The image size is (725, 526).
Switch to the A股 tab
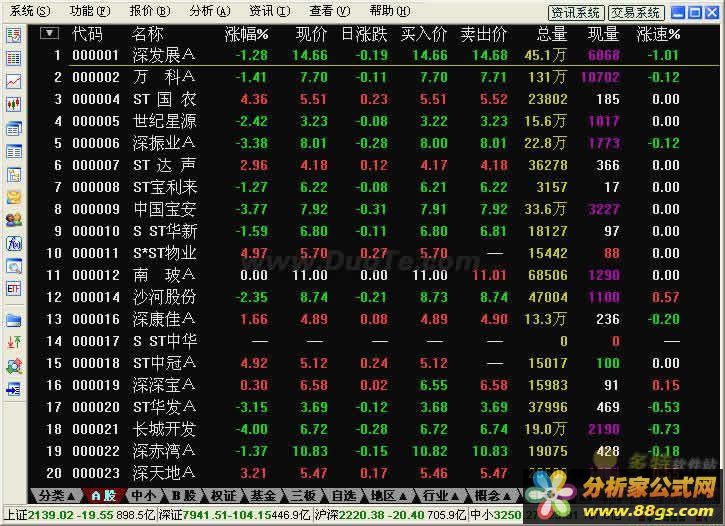tap(104, 495)
